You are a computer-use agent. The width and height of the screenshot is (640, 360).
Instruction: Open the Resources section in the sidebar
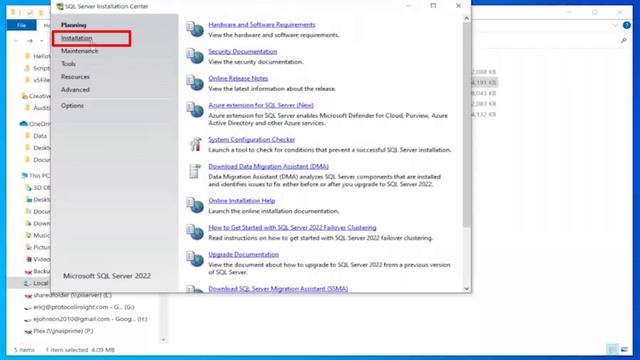(75, 77)
